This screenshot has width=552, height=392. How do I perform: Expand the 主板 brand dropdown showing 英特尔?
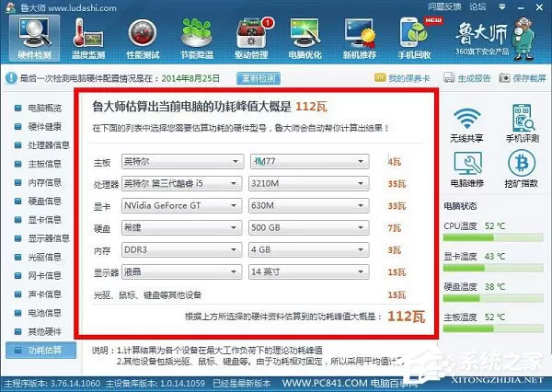(182, 161)
